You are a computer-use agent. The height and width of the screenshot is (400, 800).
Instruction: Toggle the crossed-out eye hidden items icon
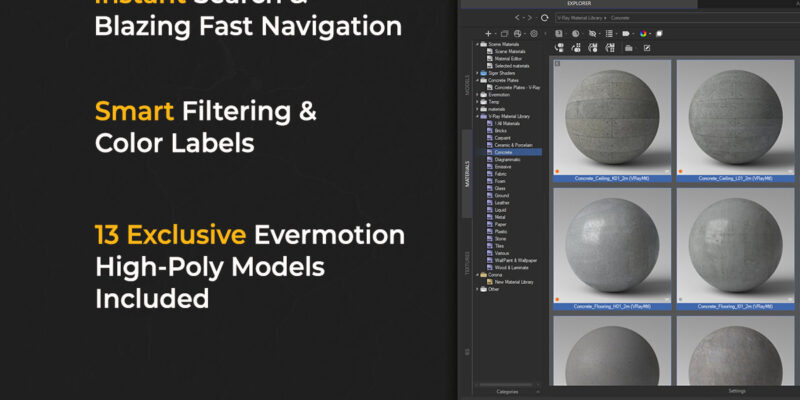[592, 34]
